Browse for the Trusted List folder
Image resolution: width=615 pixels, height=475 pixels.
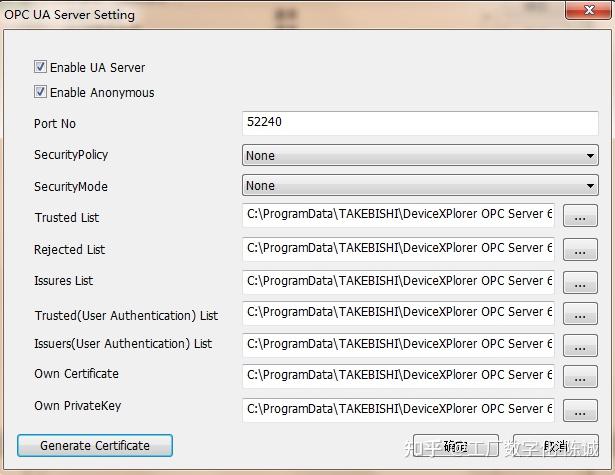580,215
